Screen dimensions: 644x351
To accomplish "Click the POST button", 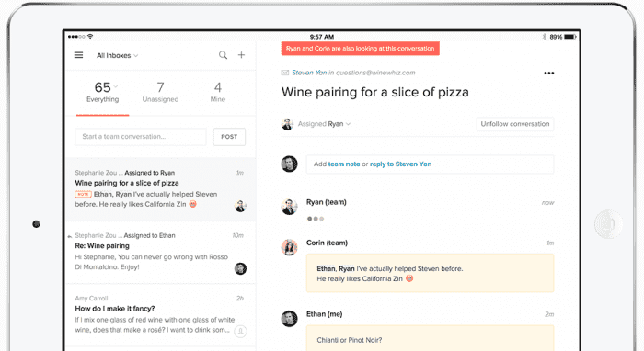I will pos(229,137).
